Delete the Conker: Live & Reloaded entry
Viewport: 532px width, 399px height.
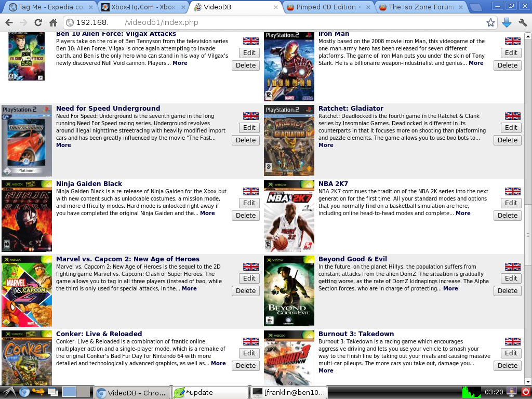(246, 365)
